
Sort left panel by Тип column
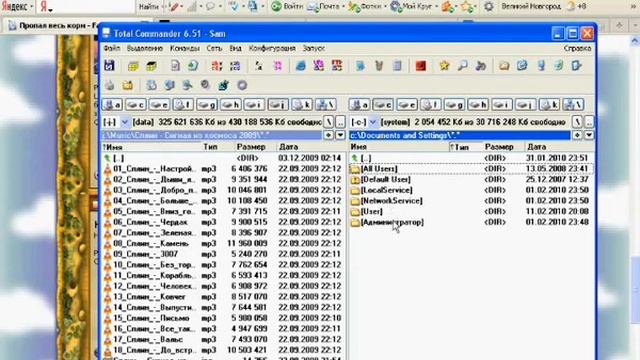tap(211, 147)
